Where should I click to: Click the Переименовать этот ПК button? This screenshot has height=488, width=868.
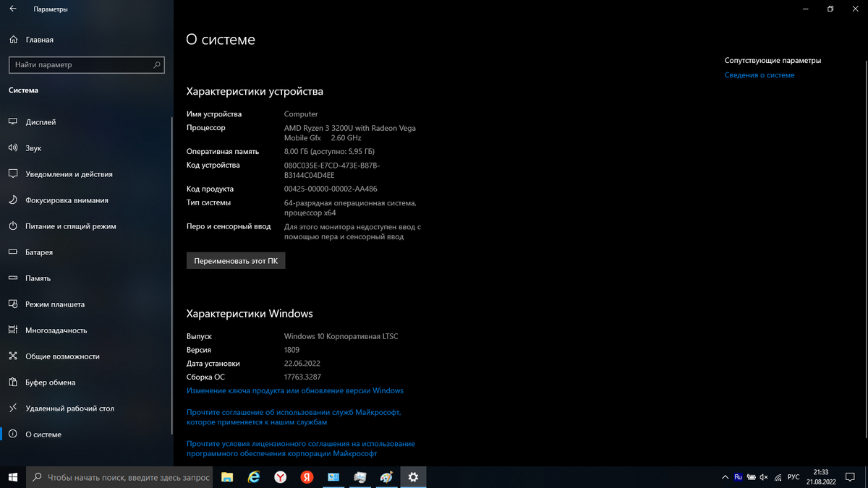pyautogui.click(x=236, y=261)
